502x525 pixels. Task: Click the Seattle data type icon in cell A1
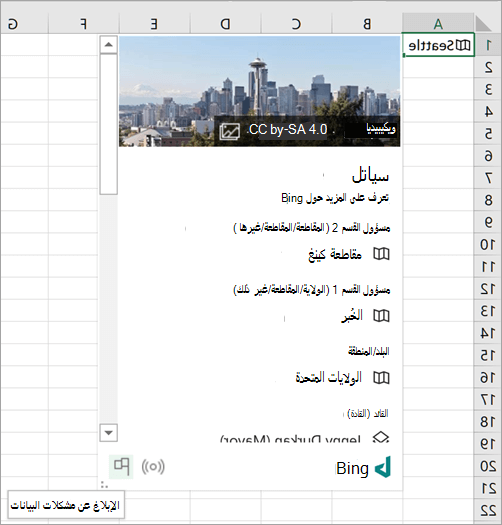pos(463,45)
